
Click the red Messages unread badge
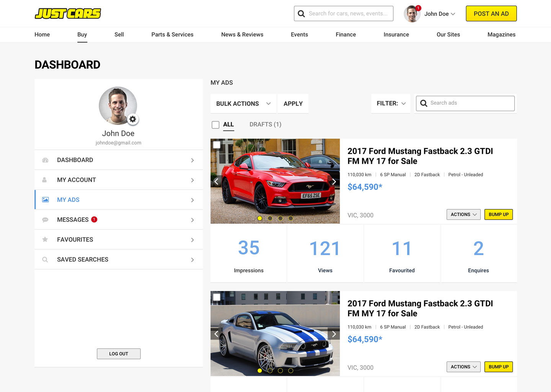click(x=94, y=219)
